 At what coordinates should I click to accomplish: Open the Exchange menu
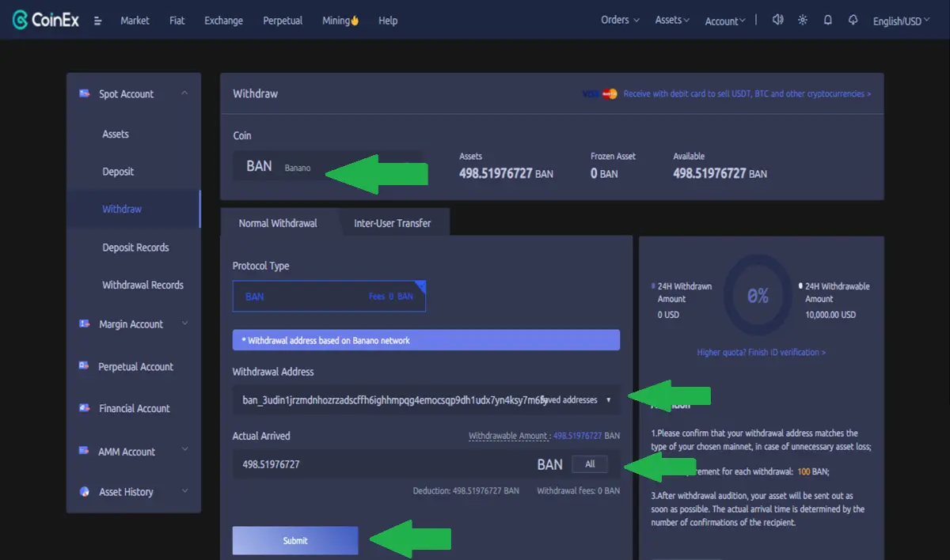tap(223, 21)
